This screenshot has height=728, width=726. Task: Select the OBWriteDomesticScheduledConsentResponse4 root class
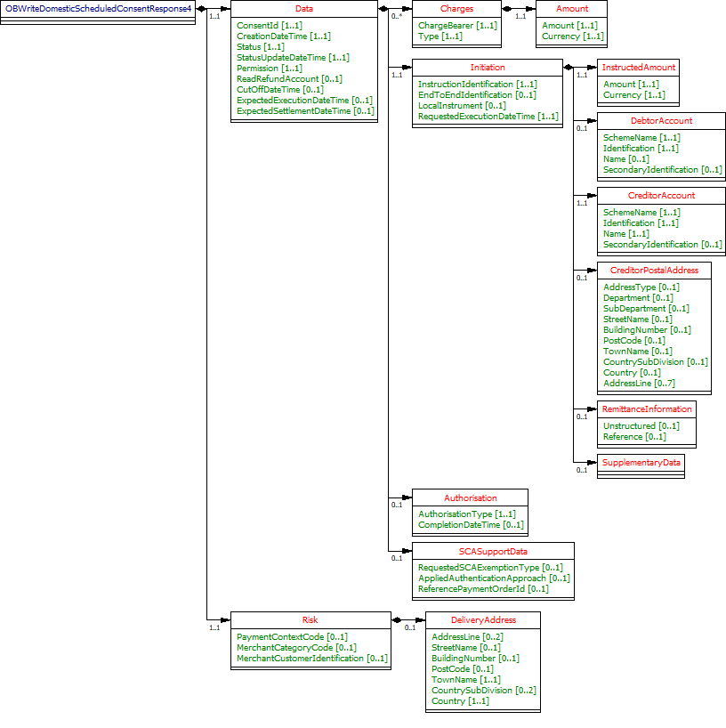click(x=97, y=8)
